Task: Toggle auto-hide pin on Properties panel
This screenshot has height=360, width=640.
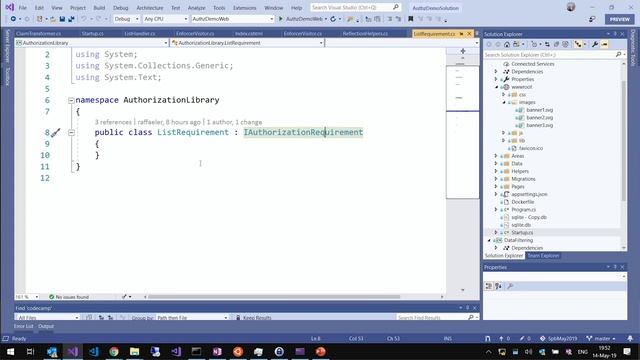Action: pos(615,267)
